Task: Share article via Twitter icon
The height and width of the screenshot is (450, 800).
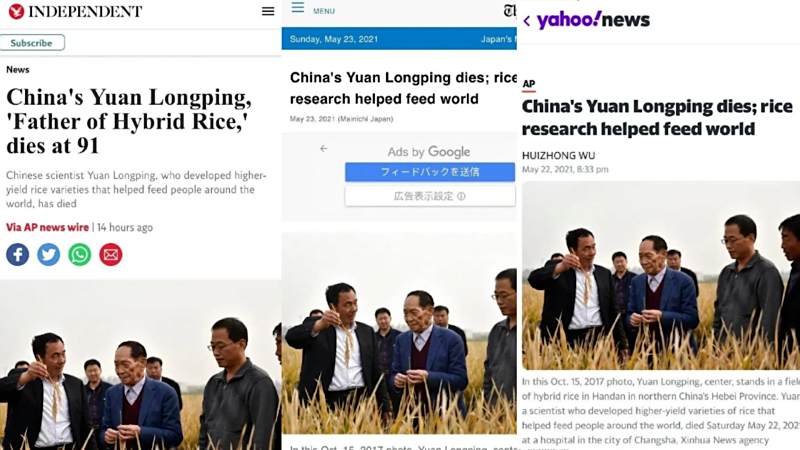Action: coord(48,255)
